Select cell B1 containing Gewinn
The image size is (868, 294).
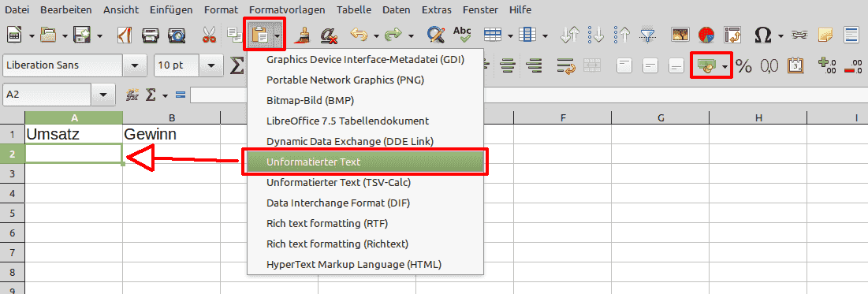coord(172,134)
